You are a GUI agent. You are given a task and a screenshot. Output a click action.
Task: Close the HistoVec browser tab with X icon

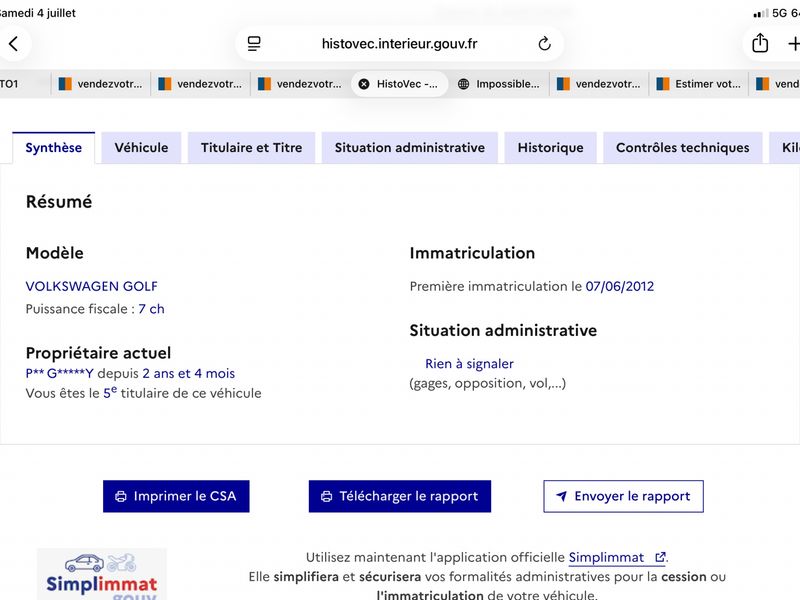364,84
